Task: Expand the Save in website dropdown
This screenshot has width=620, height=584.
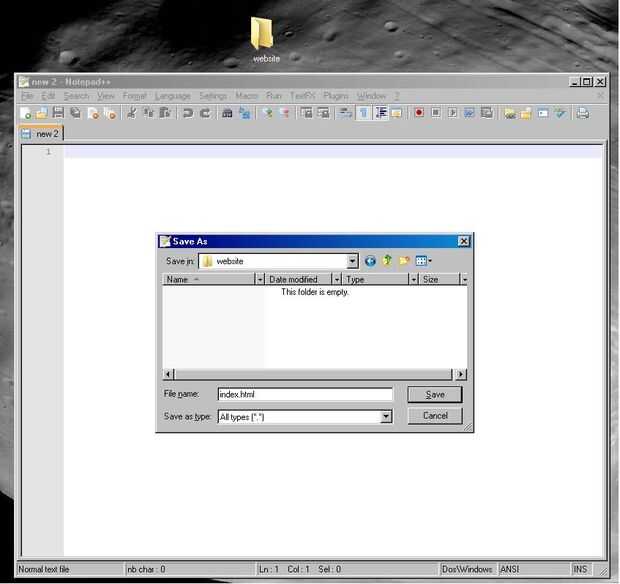Action: [x=352, y=261]
